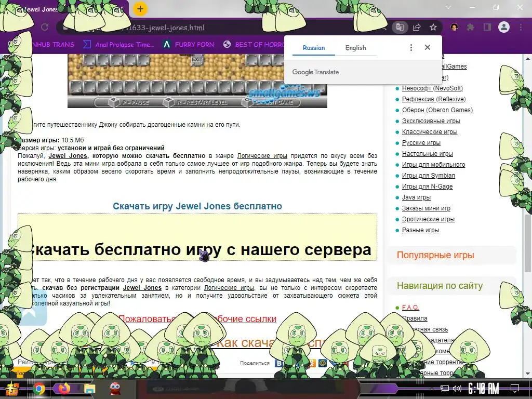Open the Extensions puzzle icon
The height and width of the screenshot is (399, 532).
[471, 27]
